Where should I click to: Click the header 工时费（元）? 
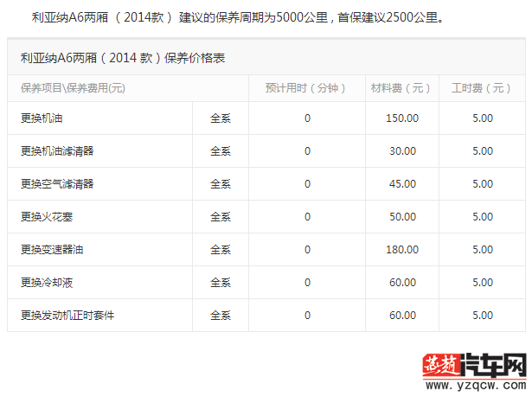pyautogui.click(x=482, y=88)
